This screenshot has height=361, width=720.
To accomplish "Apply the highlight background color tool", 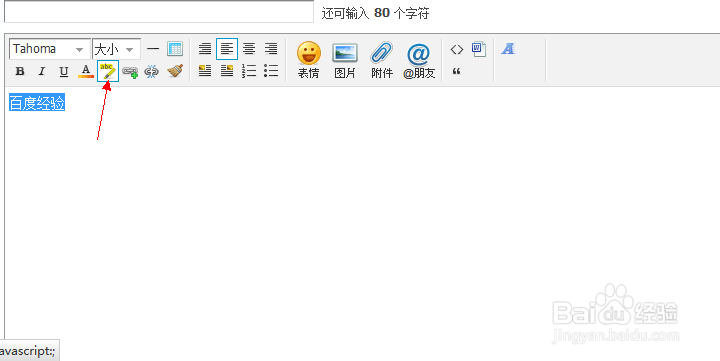I will pos(108,71).
